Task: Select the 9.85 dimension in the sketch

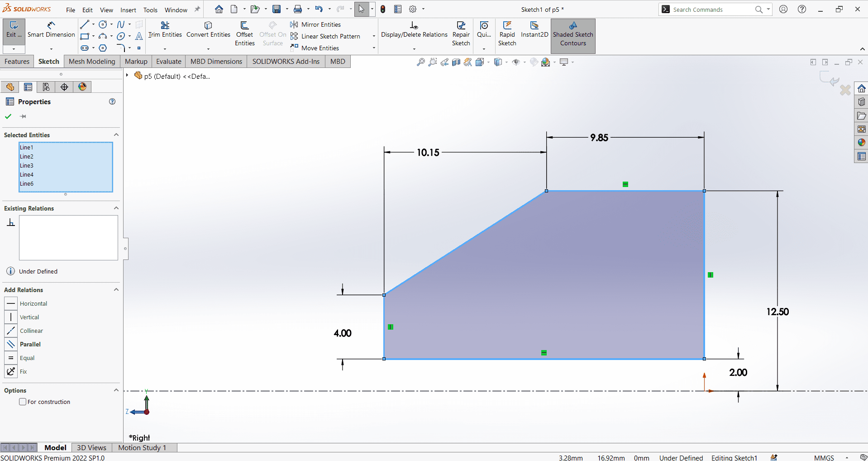Action: click(x=599, y=138)
